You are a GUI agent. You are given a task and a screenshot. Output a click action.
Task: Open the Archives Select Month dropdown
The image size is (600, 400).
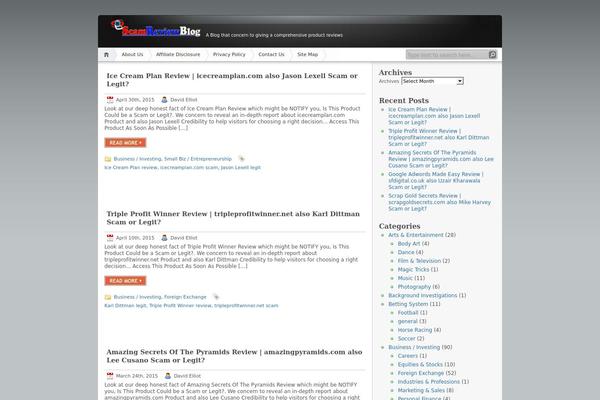click(432, 81)
